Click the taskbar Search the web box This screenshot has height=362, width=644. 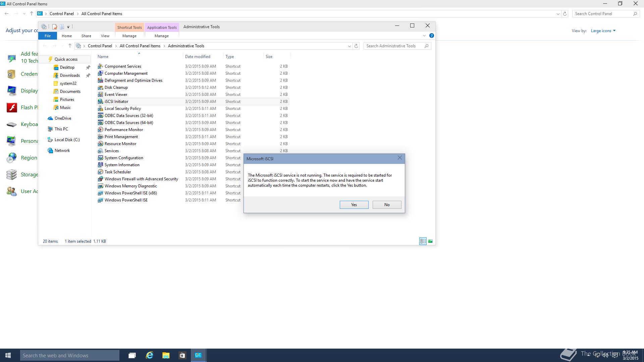[x=69, y=355]
